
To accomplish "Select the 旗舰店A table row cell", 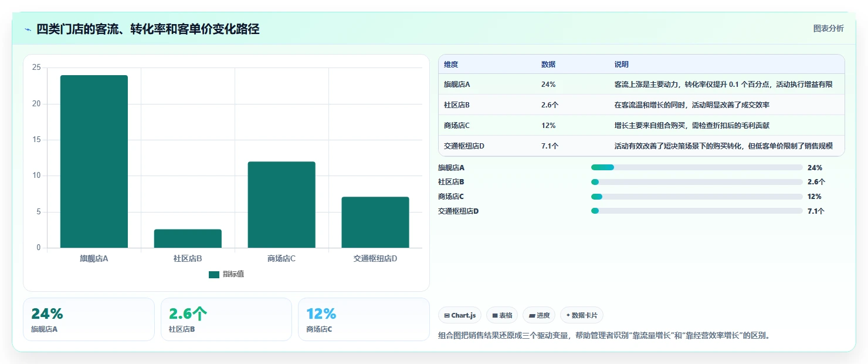I will pyautogui.click(x=457, y=85).
